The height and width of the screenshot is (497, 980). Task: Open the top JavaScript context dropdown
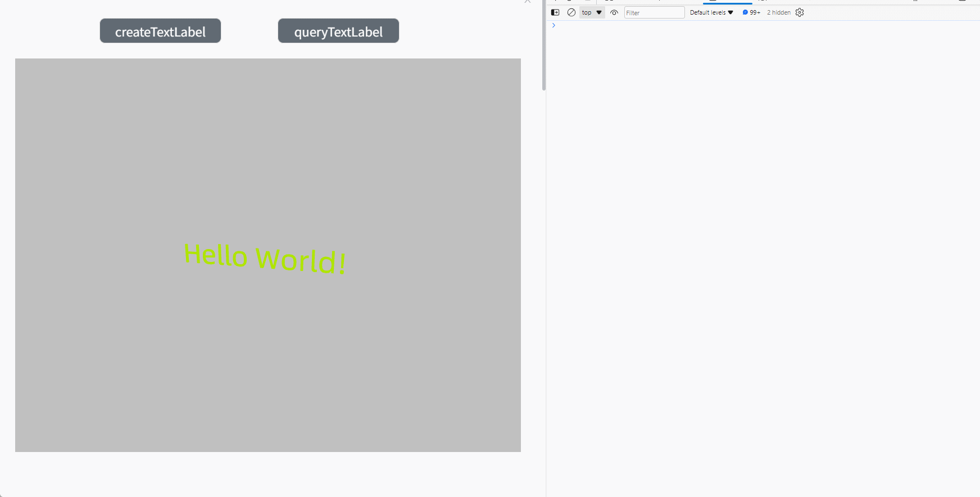pos(592,12)
